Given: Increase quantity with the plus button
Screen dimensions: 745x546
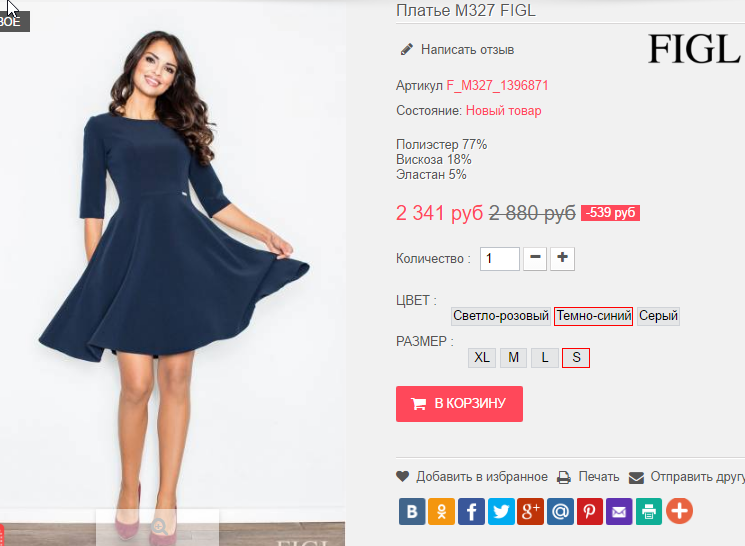Looking at the screenshot, I should coord(563,259).
